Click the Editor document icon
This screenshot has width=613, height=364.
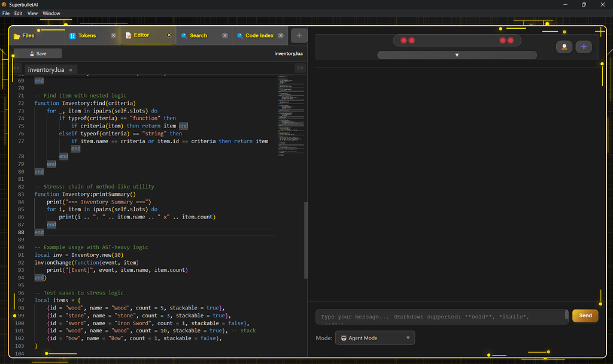[128, 35]
